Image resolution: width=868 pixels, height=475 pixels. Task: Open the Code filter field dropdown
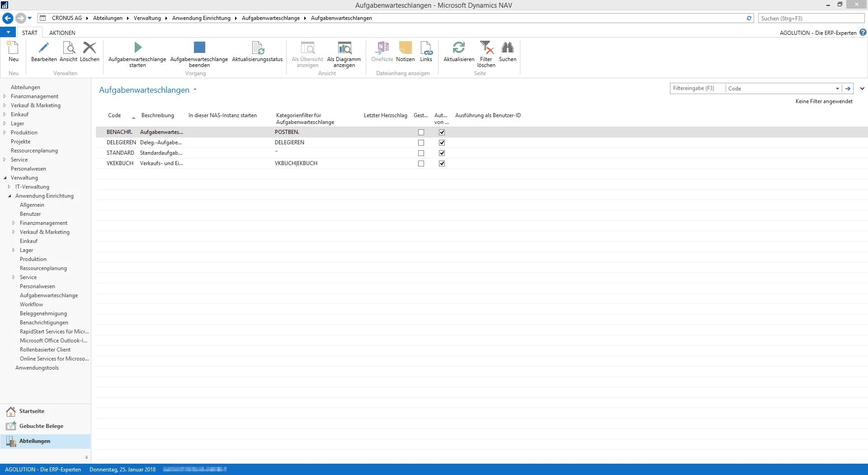(x=837, y=89)
